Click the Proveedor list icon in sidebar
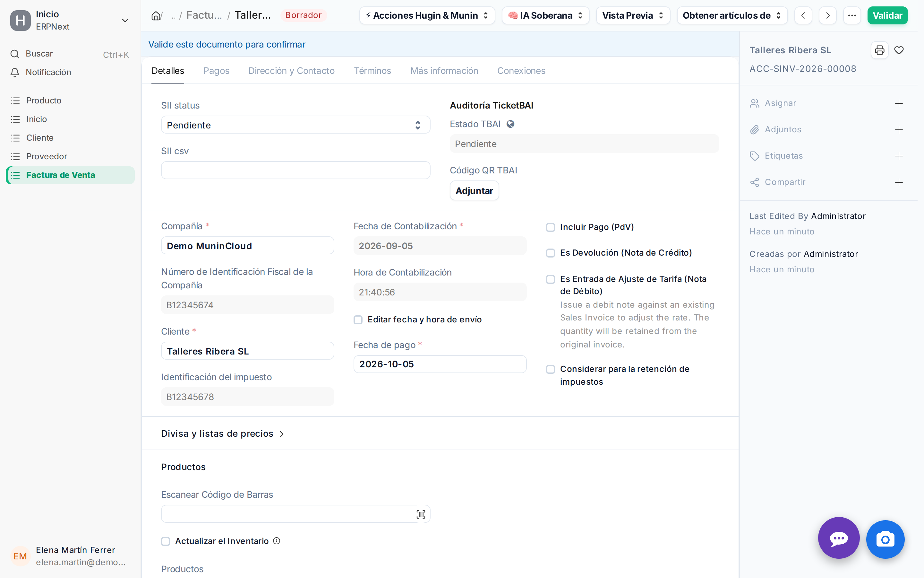Viewport: 924px width, 578px height. point(15,157)
